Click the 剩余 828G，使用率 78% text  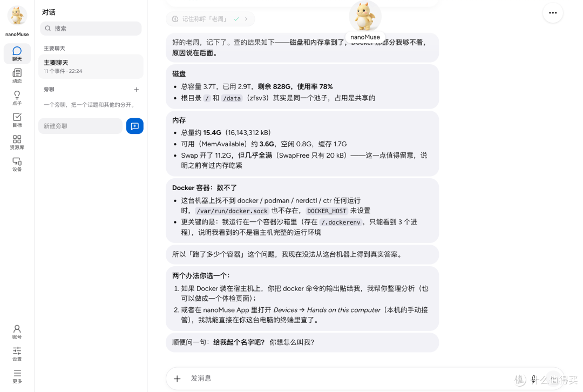[x=295, y=86]
